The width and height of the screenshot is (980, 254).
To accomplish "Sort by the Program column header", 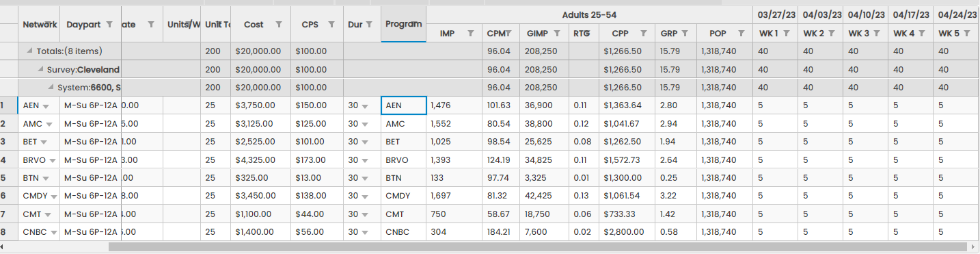I will tap(403, 24).
